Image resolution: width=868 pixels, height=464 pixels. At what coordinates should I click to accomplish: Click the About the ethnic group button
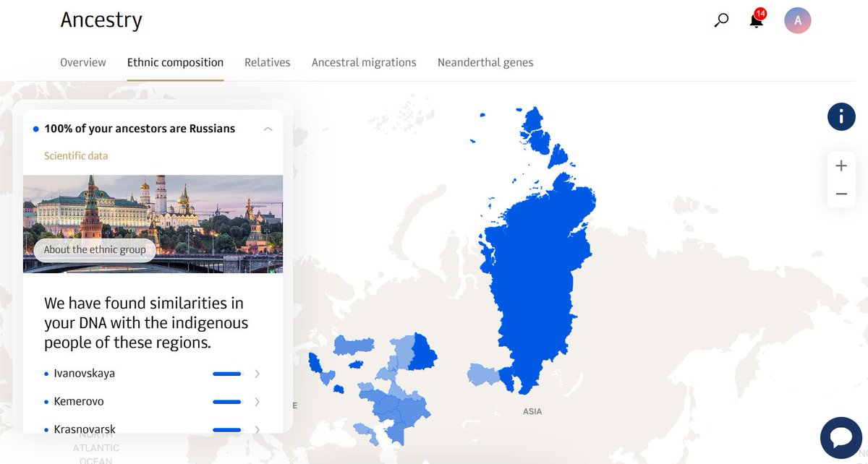point(95,249)
